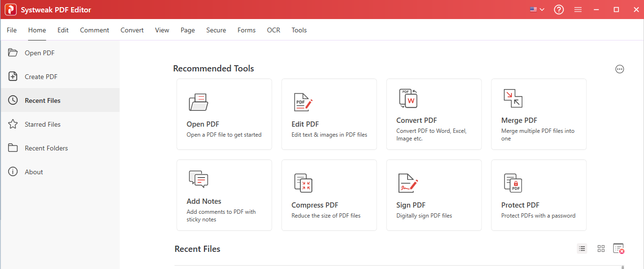Expand the language flag dropdown

pos(537,10)
